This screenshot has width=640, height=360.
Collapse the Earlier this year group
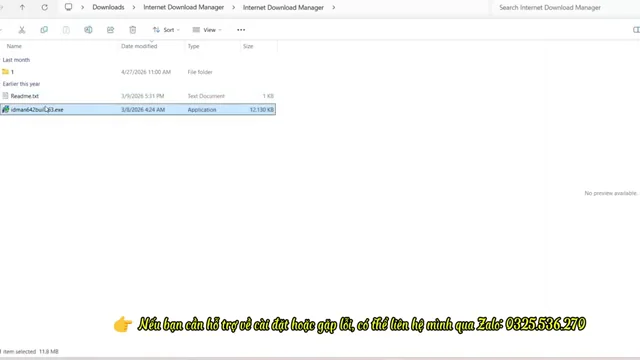click(21, 84)
